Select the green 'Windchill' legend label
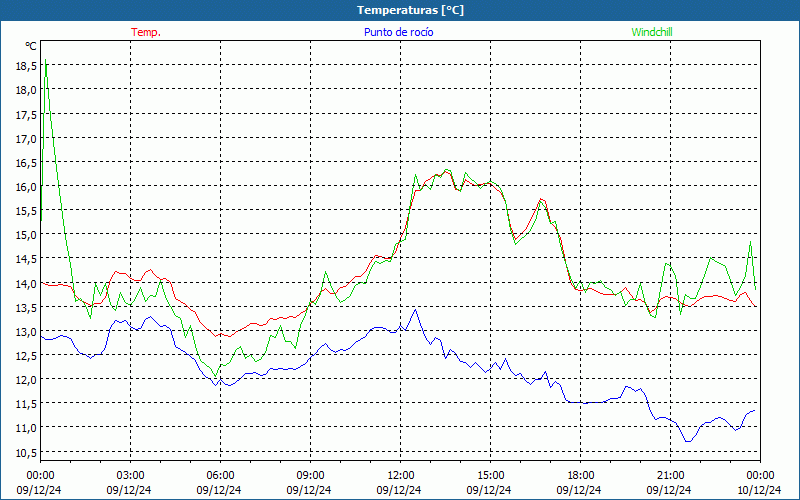Viewport: 800px width, 500px height. [652, 32]
